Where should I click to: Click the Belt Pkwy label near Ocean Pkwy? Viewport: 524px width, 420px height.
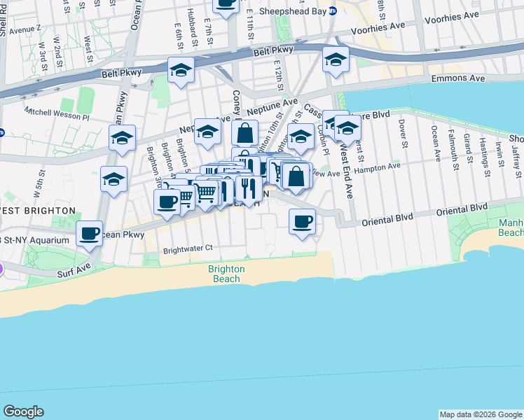click(x=122, y=73)
